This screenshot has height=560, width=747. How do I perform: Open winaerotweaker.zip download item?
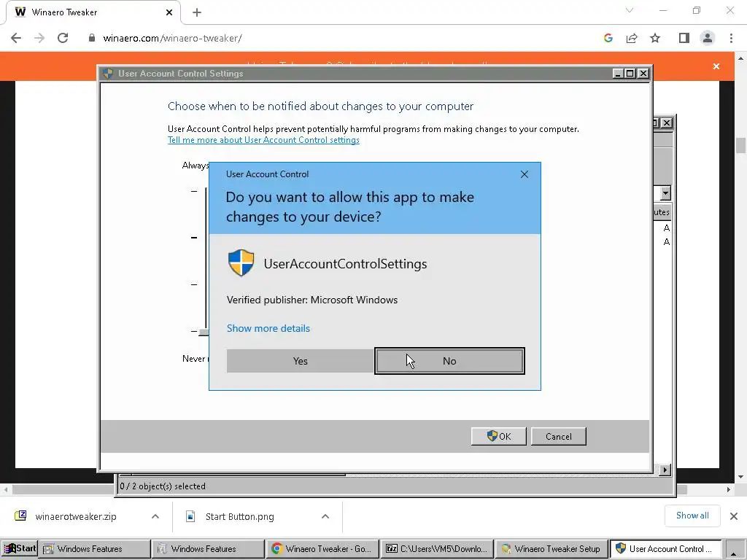coord(75,516)
